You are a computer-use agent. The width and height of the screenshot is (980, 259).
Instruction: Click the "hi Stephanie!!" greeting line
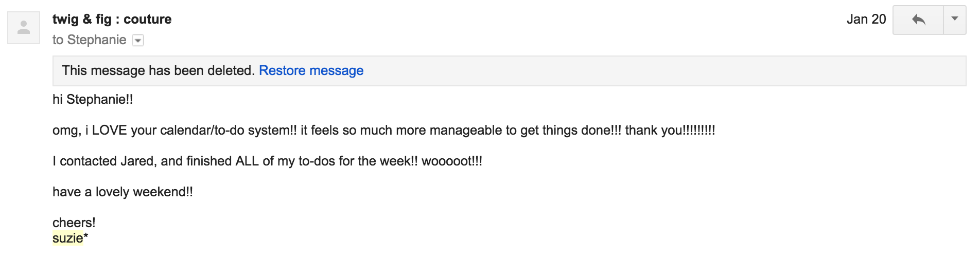(93, 99)
